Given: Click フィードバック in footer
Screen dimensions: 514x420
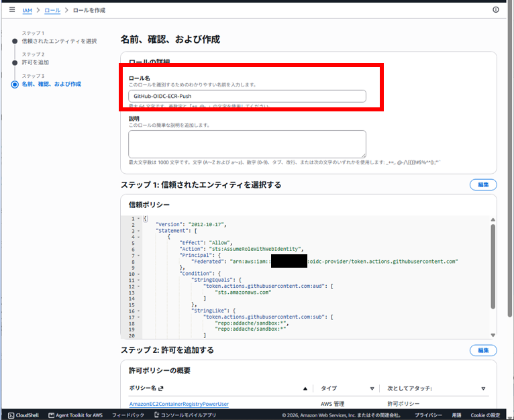Looking at the screenshot, I should tap(128, 415).
